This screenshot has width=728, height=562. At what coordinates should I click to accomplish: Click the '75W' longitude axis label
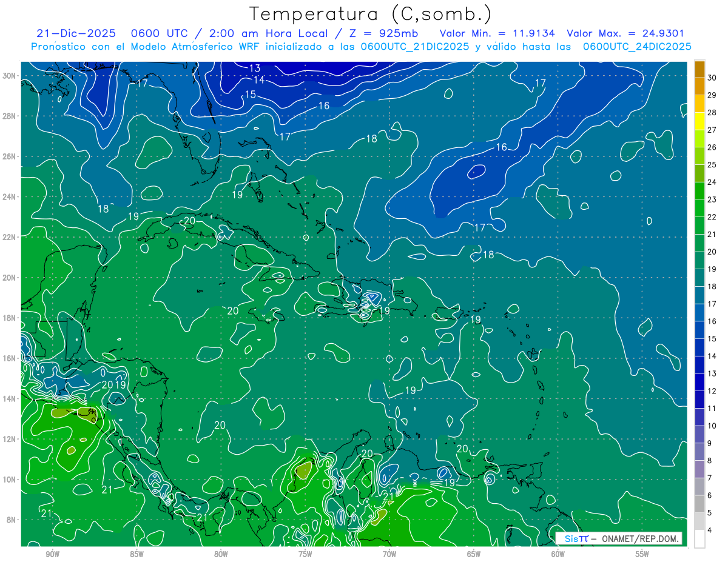305,555
